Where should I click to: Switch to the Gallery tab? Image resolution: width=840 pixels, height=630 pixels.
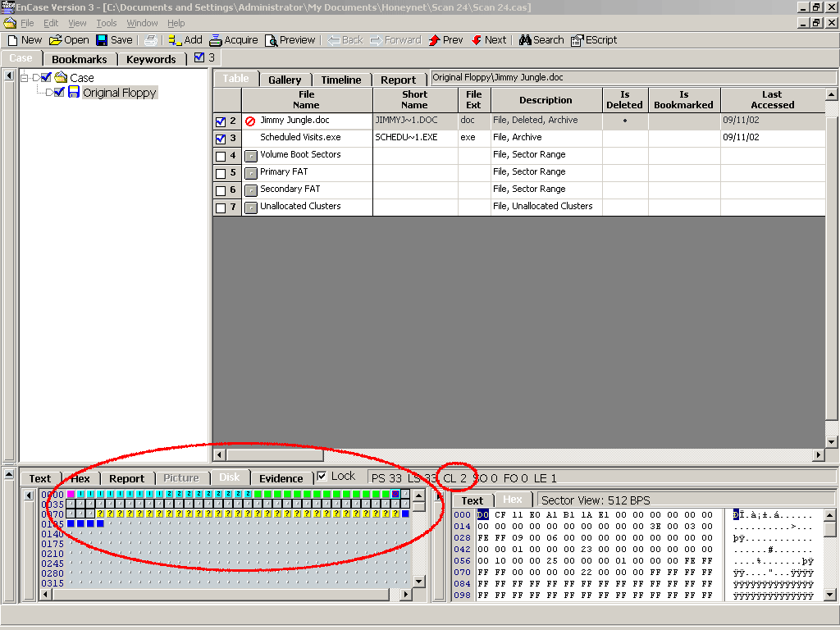click(x=285, y=80)
